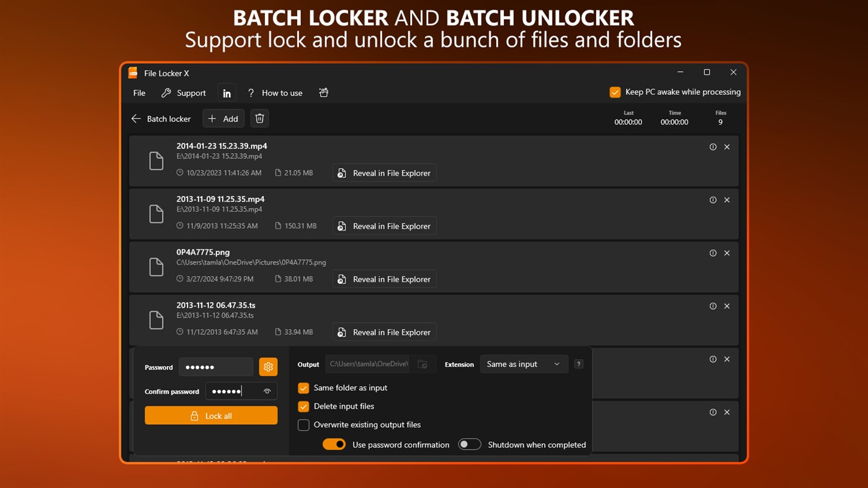Add more files with the Add button

[x=223, y=118]
